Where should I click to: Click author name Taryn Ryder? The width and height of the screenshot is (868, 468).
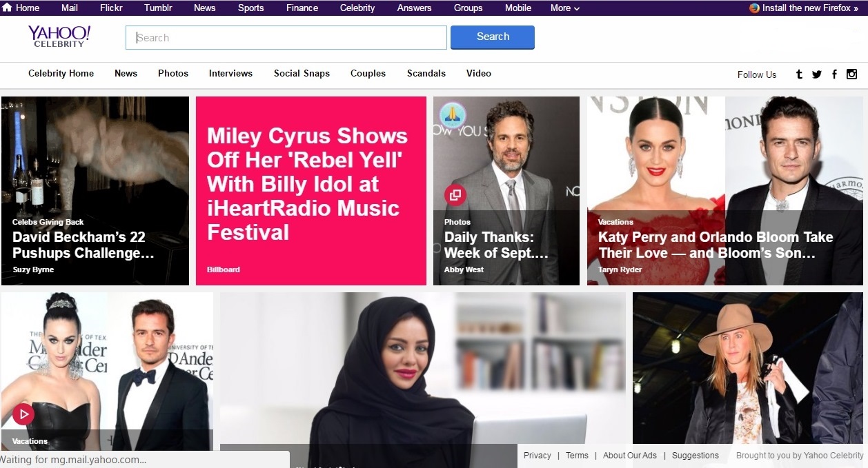click(620, 269)
